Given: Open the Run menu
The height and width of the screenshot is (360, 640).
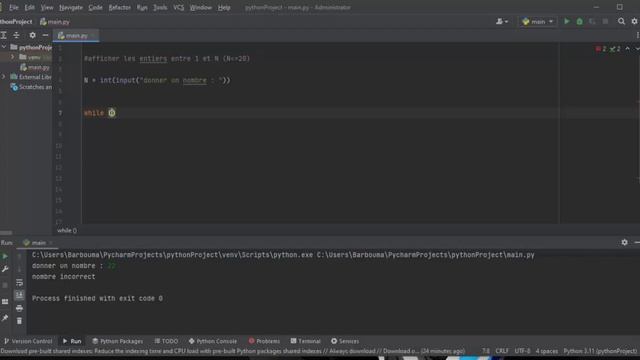Looking at the screenshot, I should (142, 7).
